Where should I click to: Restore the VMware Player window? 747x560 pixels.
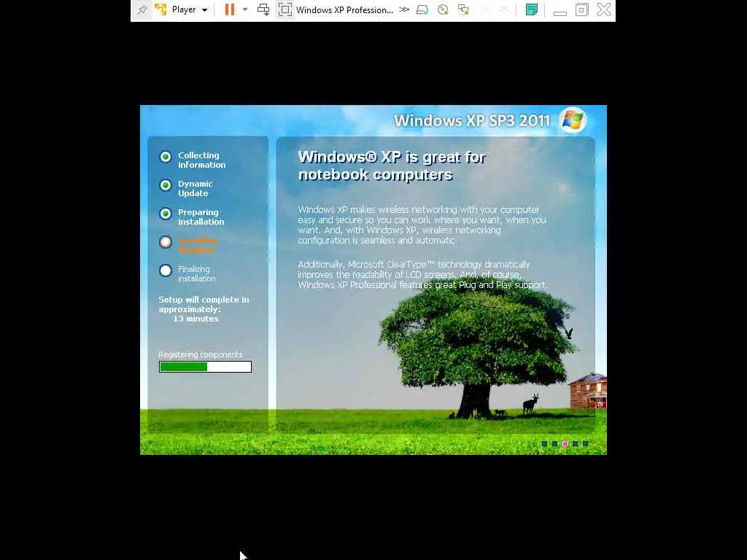[581, 10]
